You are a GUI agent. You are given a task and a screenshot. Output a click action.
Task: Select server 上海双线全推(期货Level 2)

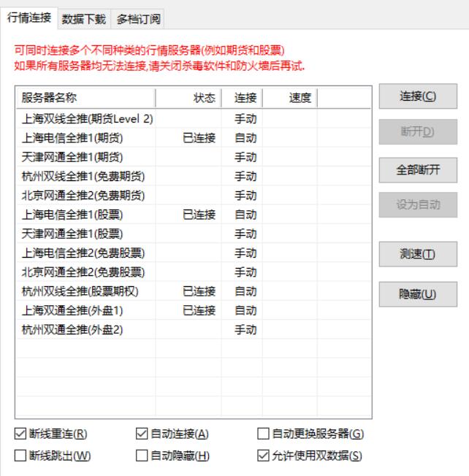(x=88, y=119)
